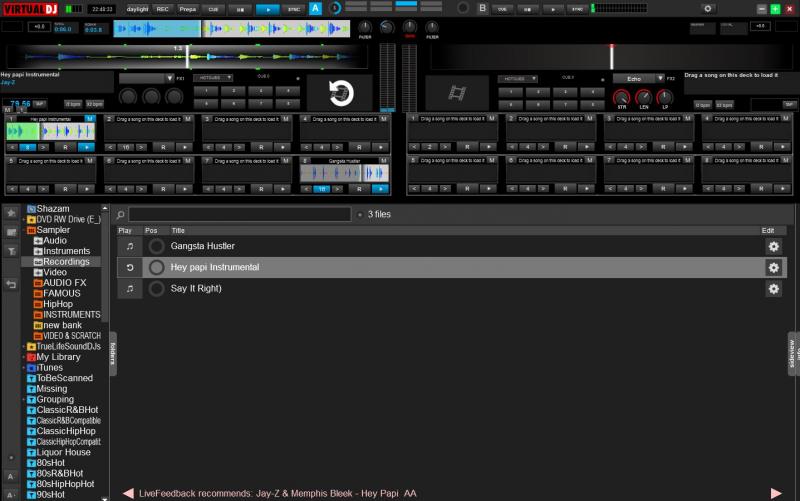The height and width of the screenshot is (501, 800).
Task: Open the edit gear for Say It Right)
Action: [773, 289]
